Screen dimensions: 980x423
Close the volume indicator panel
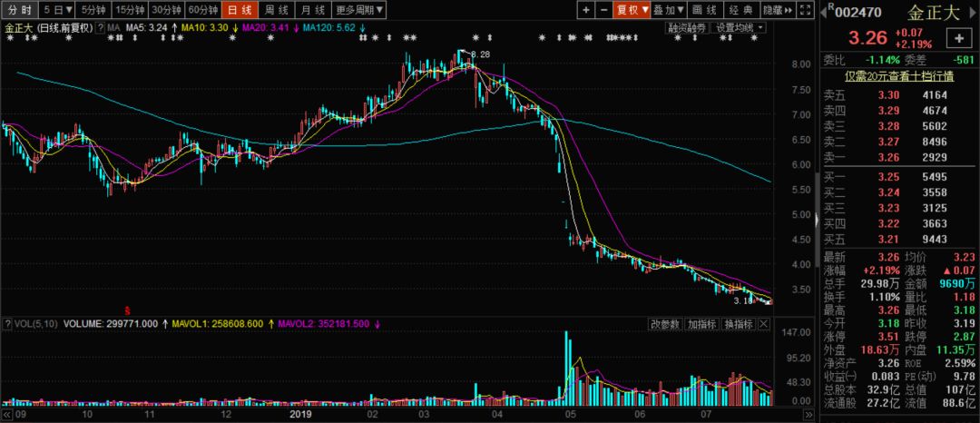pos(765,324)
